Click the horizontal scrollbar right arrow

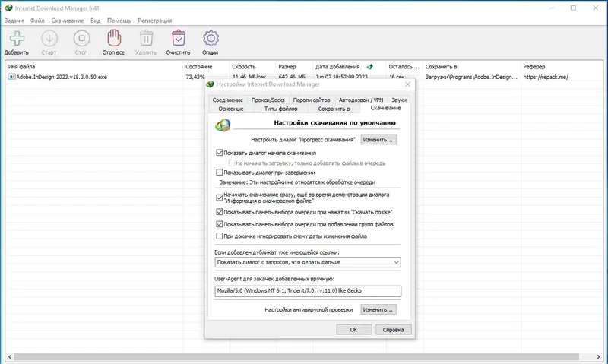pyautogui.click(x=598, y=356)
